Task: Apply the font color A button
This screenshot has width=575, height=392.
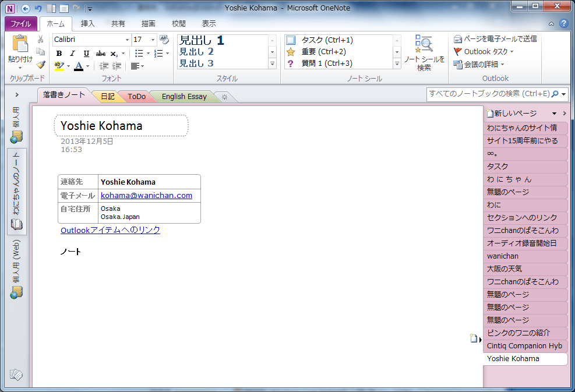Action: point(79,66)
